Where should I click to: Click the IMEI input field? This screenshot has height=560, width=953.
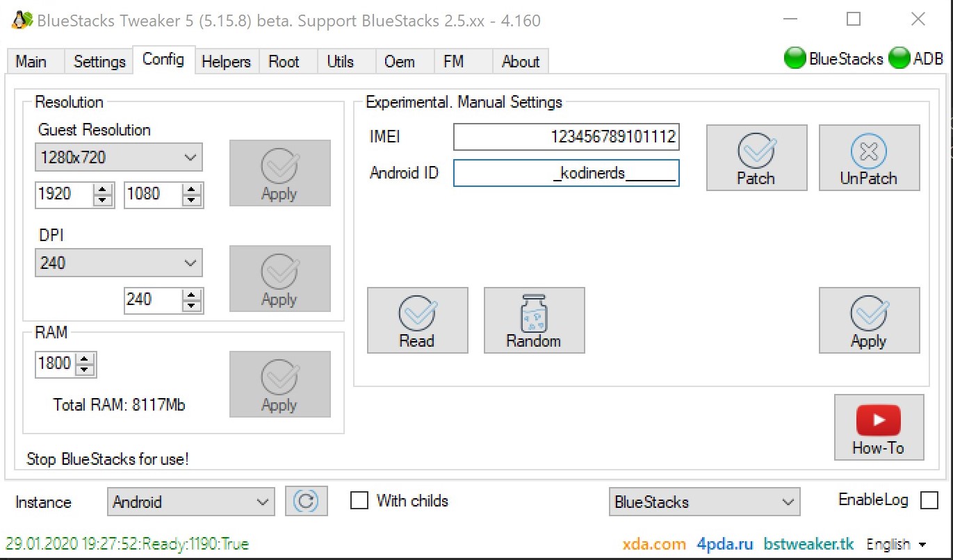pos(567,137)
